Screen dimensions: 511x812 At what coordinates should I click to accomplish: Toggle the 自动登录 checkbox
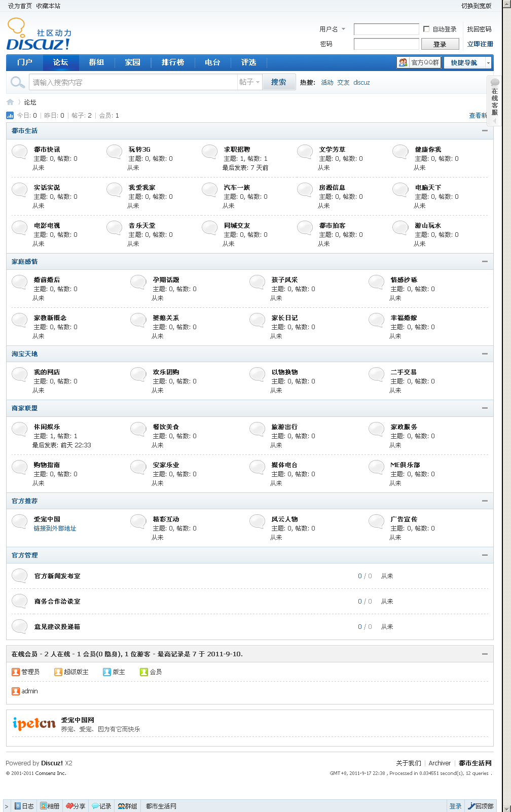(426, 29)
